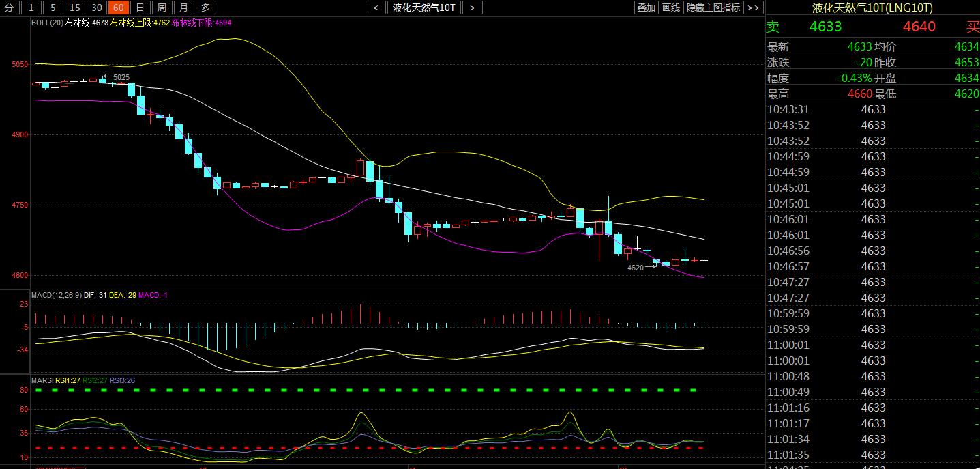
Task: Click the 卖 sell price 4633
Action: coord(825,27)
